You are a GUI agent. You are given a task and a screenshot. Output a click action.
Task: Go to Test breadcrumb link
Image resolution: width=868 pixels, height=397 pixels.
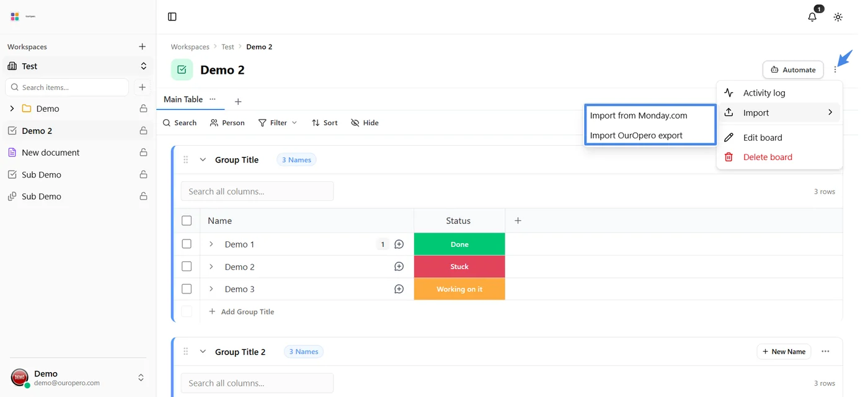[x=228, y=47]
